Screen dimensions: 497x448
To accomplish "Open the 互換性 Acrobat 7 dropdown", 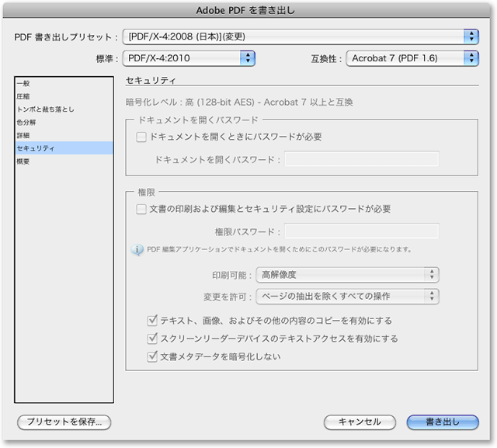I will [x=412, y=57].
